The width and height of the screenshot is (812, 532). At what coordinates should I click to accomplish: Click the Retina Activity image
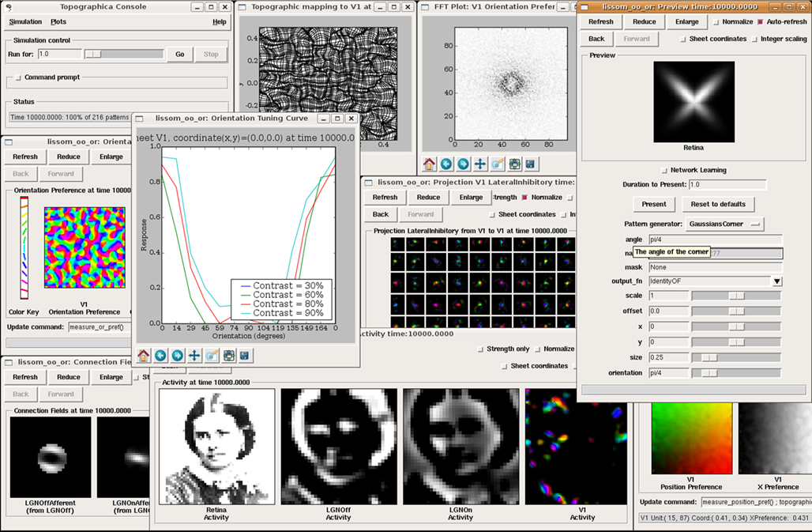(217, 447)
